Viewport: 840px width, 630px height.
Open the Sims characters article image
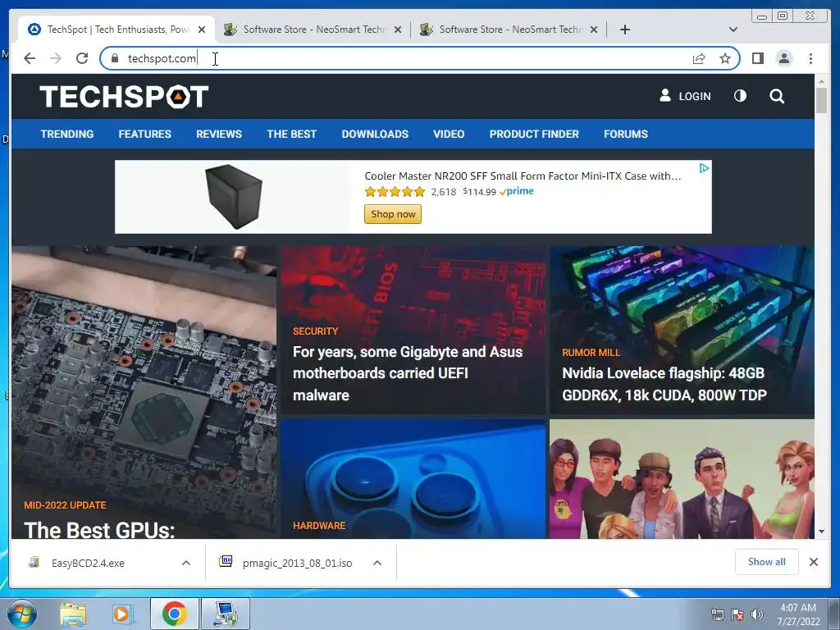click(682, 479)
